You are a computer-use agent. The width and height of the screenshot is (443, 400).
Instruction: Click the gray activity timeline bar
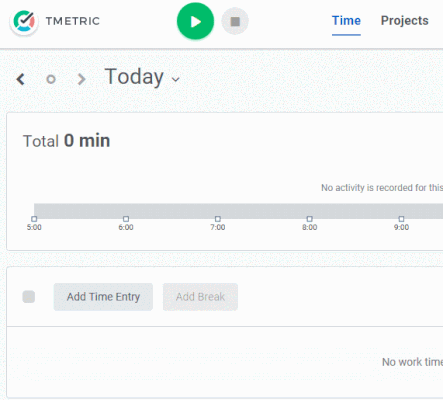[238, 211]
